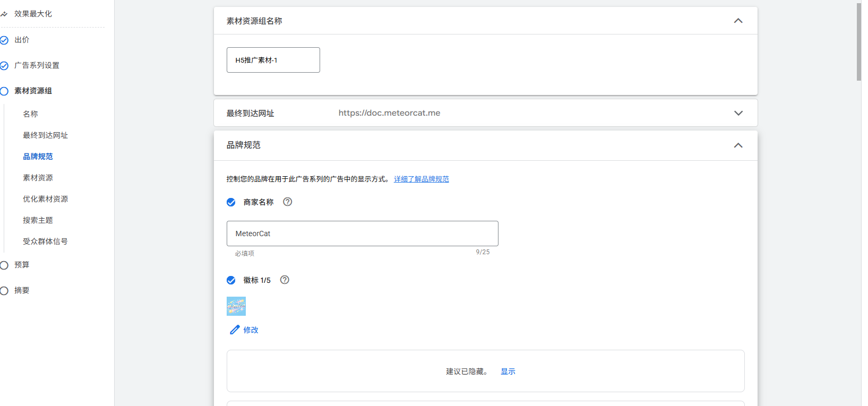868x406 pixels.
Task: Open help icon next to 商家名称
Action: [288, 202]
